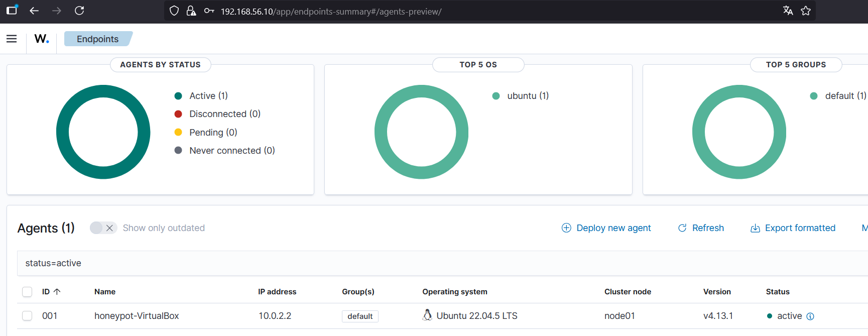Click the Pending (0) legend item
This screenshot has width=868, height=336.
(206, 133)
